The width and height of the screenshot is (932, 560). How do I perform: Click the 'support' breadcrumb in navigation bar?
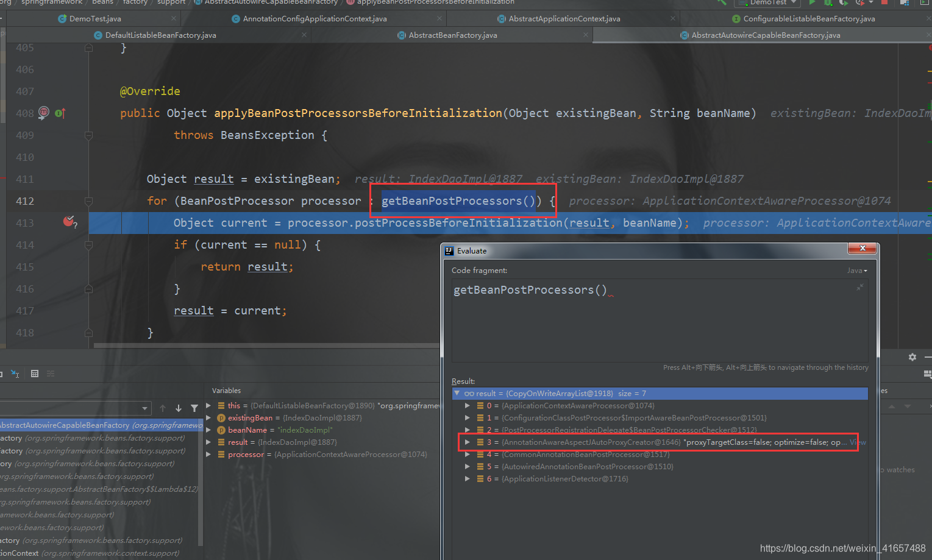(171, 2)
